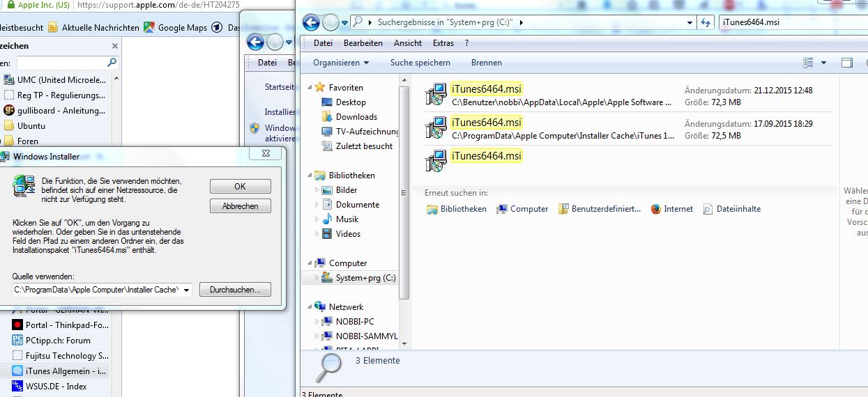Open Desktop in the Favoriten list
The width and height of the screenshot is (868, 397).
coord(351,102)
